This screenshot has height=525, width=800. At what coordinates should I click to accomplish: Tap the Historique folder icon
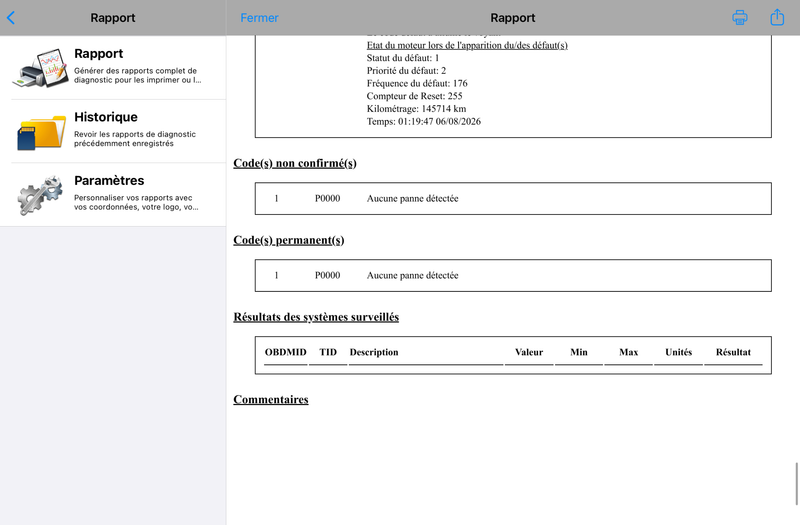(x=41, y=132)
